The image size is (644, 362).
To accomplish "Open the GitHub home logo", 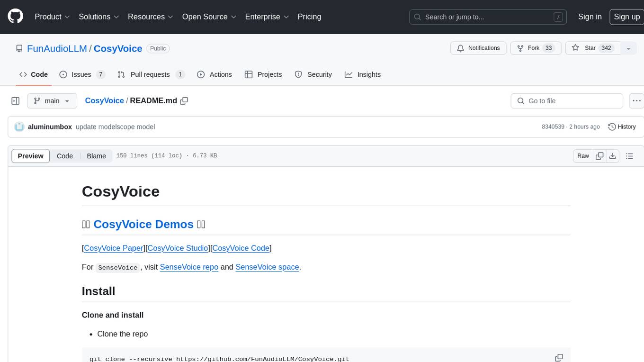I will click(x=15, y=17).
